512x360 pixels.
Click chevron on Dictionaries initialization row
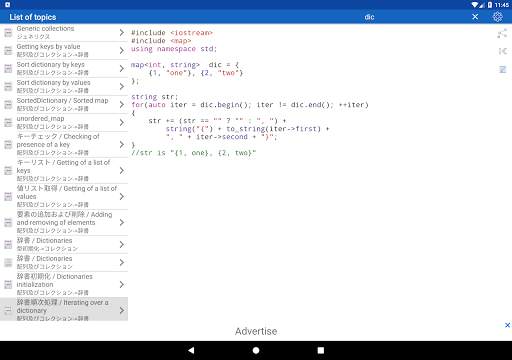[x=122, y=284]
